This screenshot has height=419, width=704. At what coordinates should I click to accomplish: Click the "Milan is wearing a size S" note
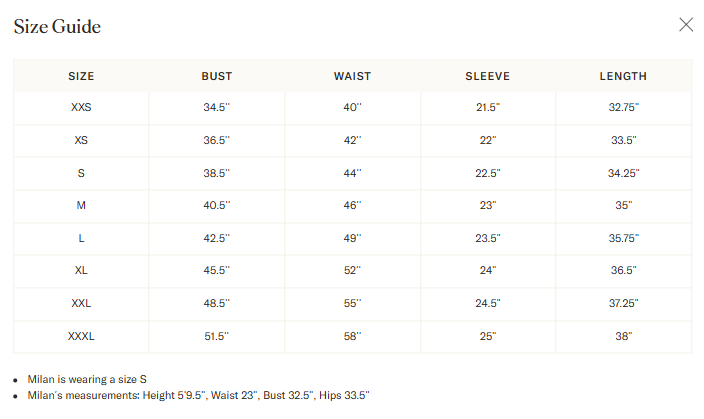(x=87, y=379)
